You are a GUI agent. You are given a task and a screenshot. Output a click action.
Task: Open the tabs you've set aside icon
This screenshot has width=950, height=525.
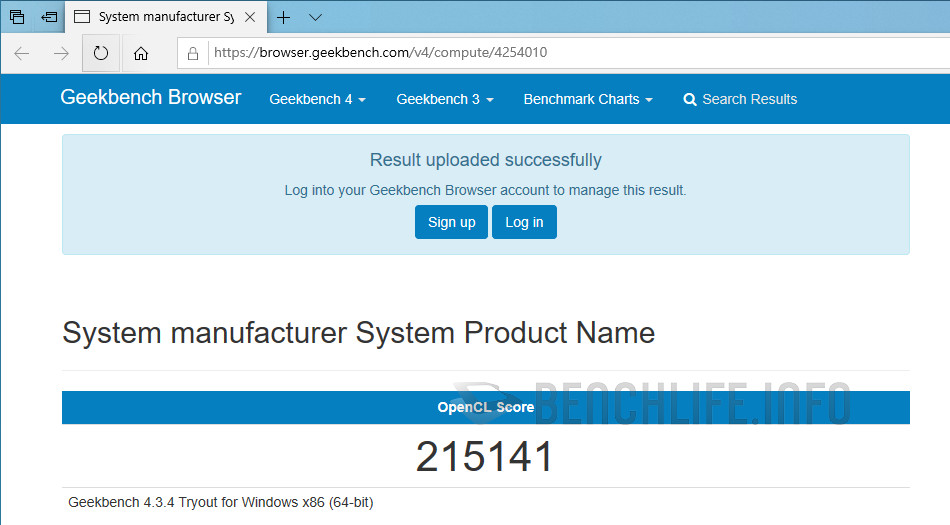coord(17,17)
